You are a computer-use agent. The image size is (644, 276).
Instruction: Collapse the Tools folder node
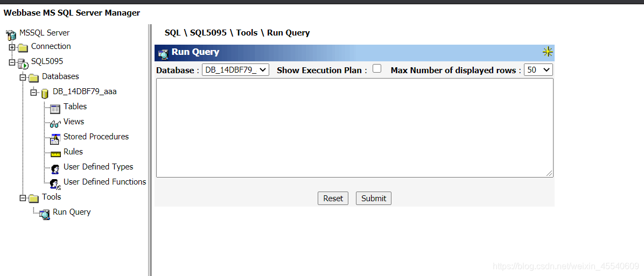pos(23,199)
